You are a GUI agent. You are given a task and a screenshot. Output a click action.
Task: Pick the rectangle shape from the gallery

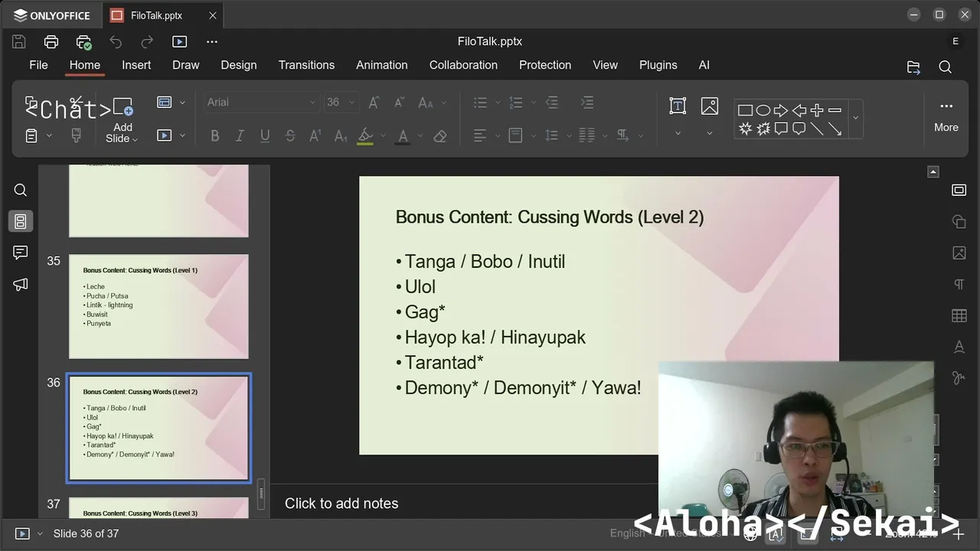(x=745, y=111)
